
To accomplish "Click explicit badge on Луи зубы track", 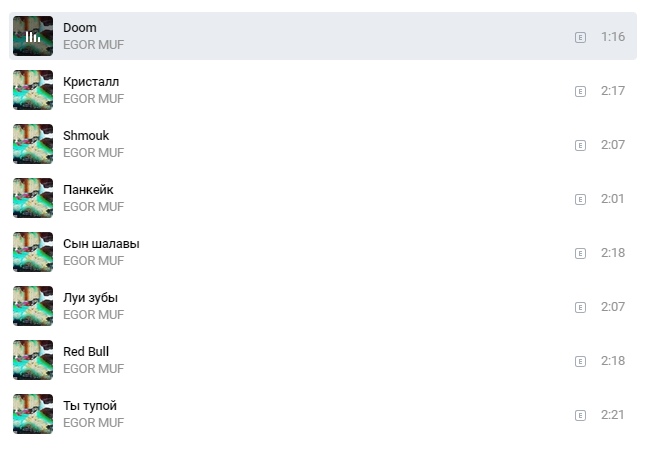I will tap(580, 307).
